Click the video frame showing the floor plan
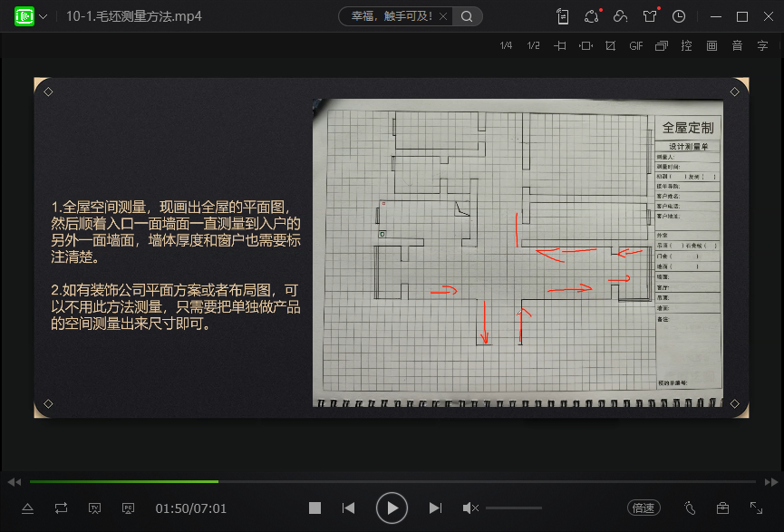The width and height of the screenshot is (784, 532). click(518, 253)
